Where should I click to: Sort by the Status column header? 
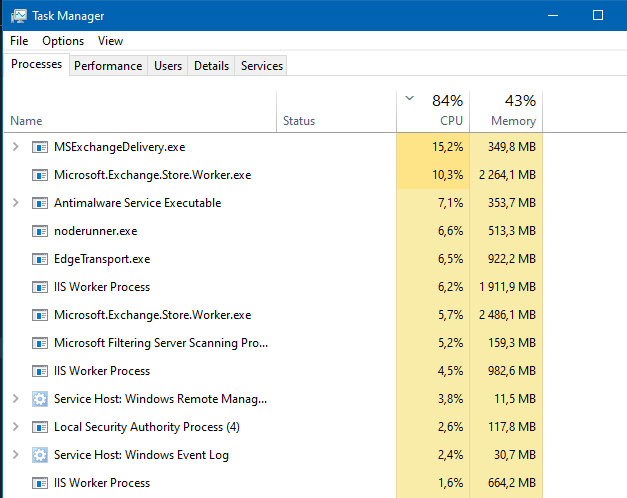point(336,112)
